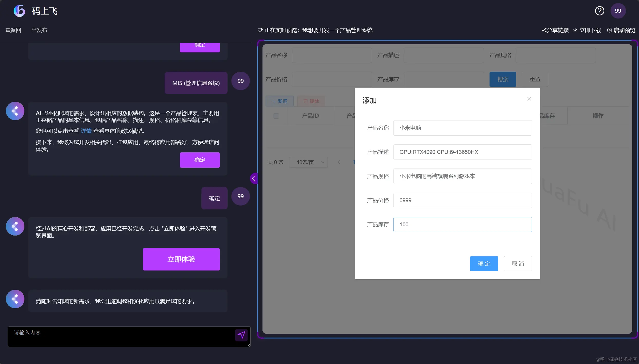Image resolution: width=639 pixels, height=364 pixels.
Task: Send message with paper plane icon
Action: pyautogui.click(x=241, y=335)
